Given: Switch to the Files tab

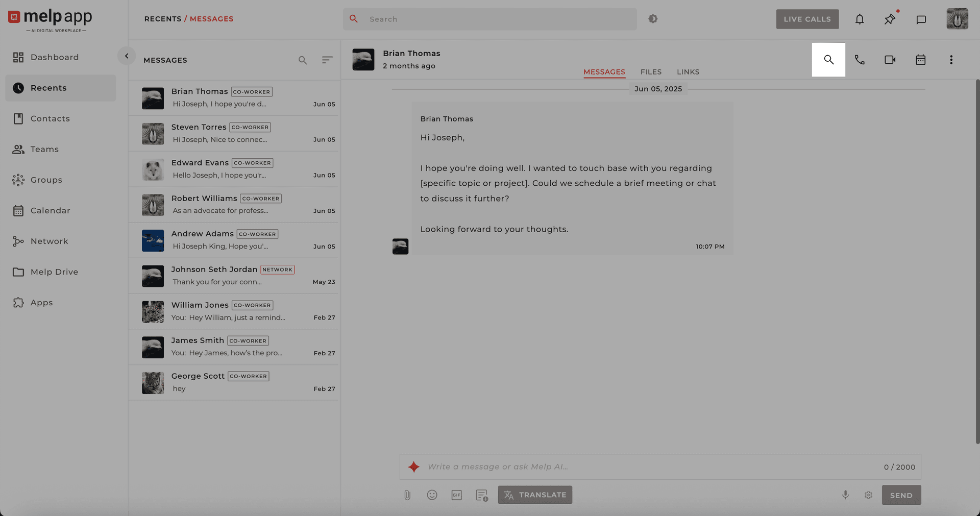Looking at the screenshot, I should point(651,72).
